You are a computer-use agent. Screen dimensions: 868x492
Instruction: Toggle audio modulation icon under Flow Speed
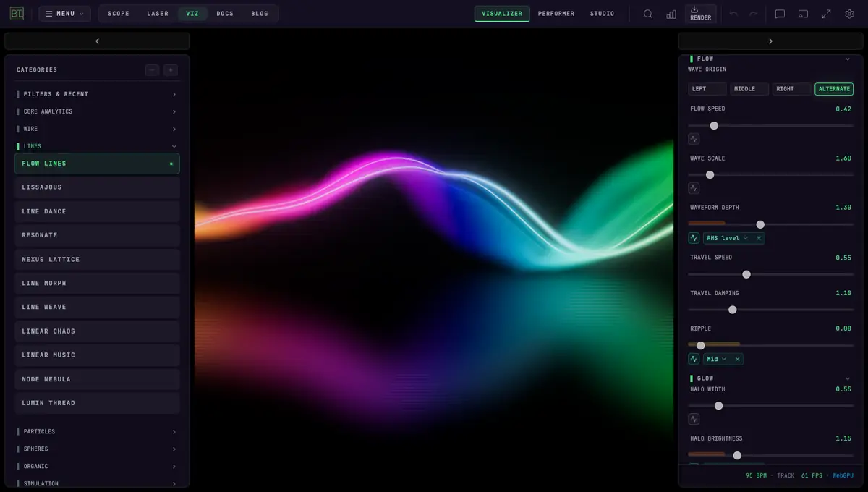694,139
